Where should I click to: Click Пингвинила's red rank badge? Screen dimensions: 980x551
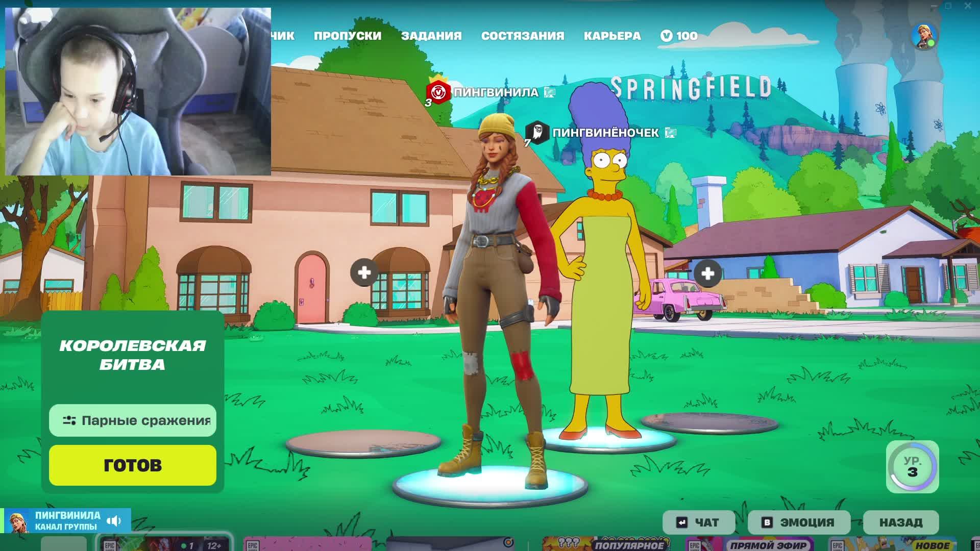pos(438,92)
